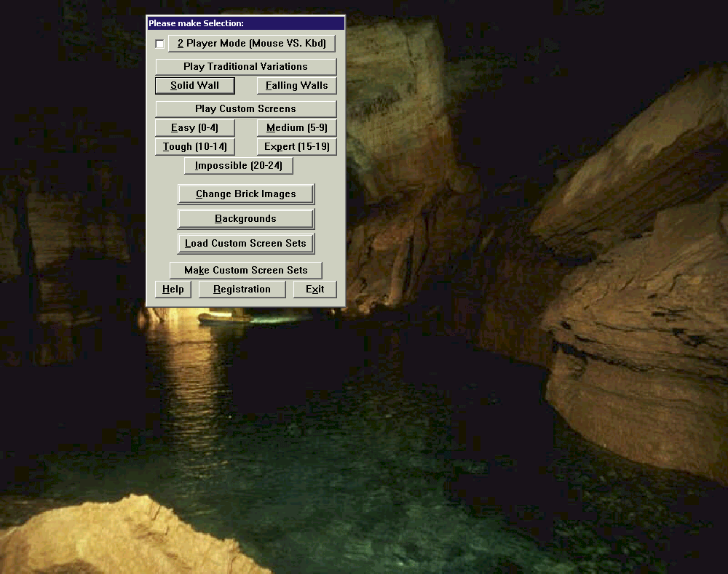Select Tough (10-14) screens
The image size is (728, 574).
click(x=194, y=147)
